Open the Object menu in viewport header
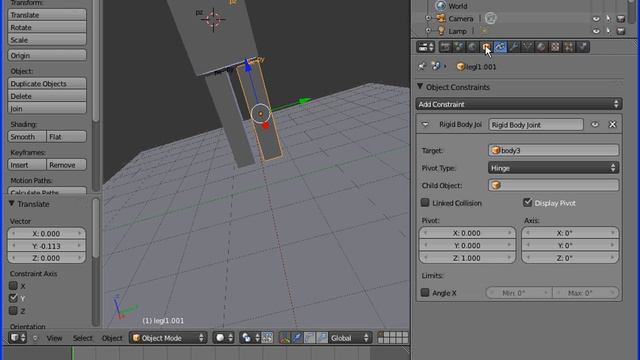640x360 pixels. [112, 338]
